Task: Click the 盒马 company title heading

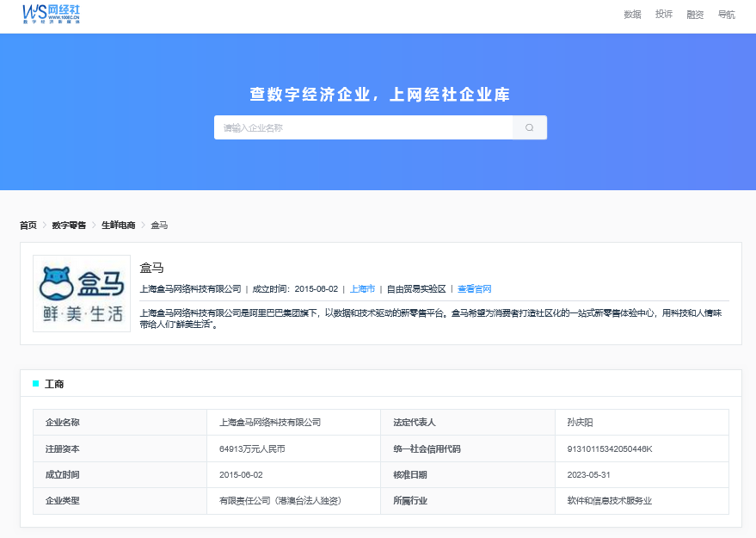Action: coord(151,268)
